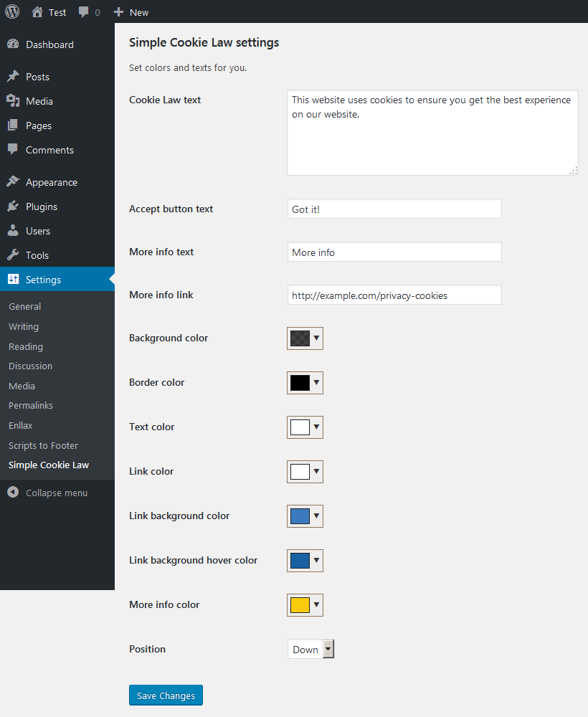Open Background color picker dropdown arrow
588x717 pixels.
pos(316,338)
